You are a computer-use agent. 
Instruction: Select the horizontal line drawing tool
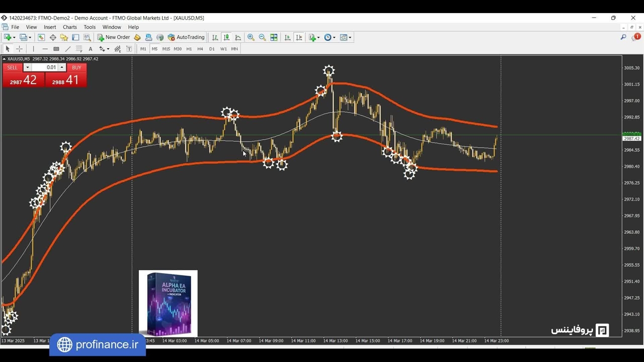pos(45,49)
